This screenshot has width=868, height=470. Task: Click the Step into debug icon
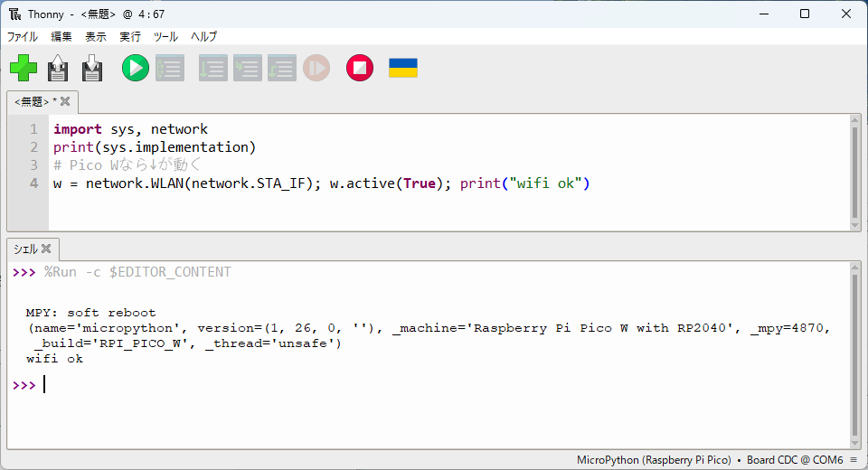248,68
